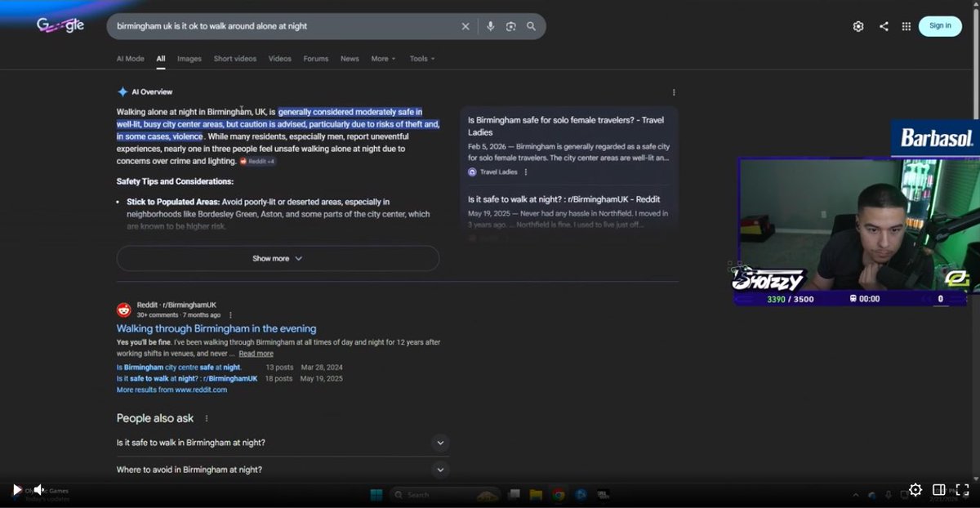Open the More search filters dropdown
Viewport: 980px width, 508px height.
coord(383,59)
